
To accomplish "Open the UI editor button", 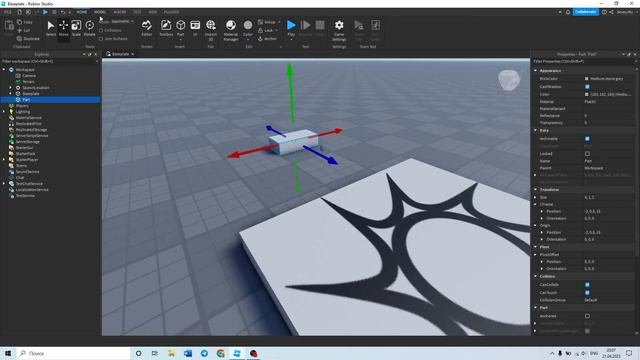I will coord(195,28).
